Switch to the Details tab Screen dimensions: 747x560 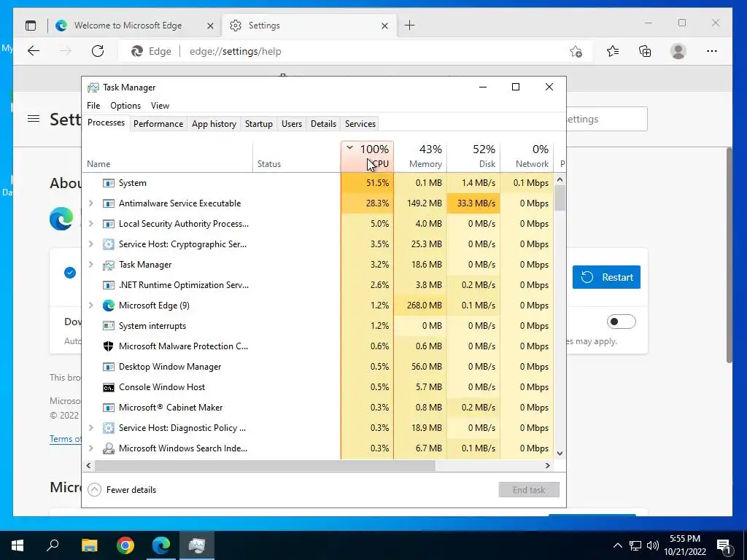(323, 124)
